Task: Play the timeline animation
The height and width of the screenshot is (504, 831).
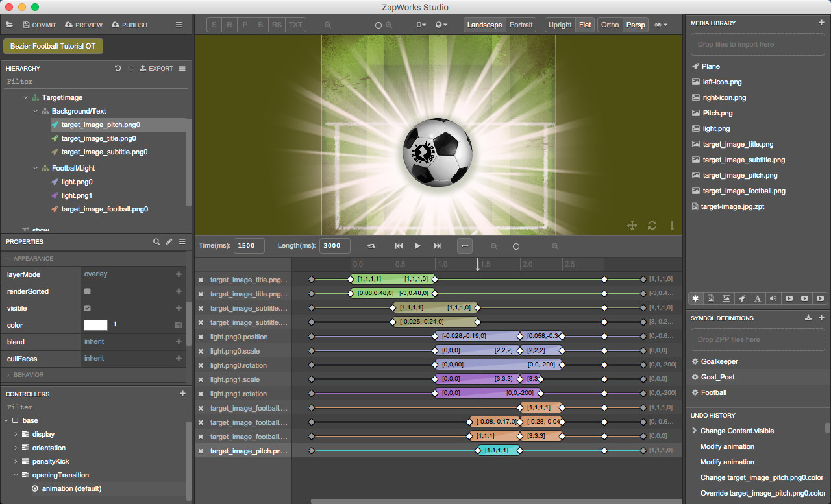Action: coord(417,246)
